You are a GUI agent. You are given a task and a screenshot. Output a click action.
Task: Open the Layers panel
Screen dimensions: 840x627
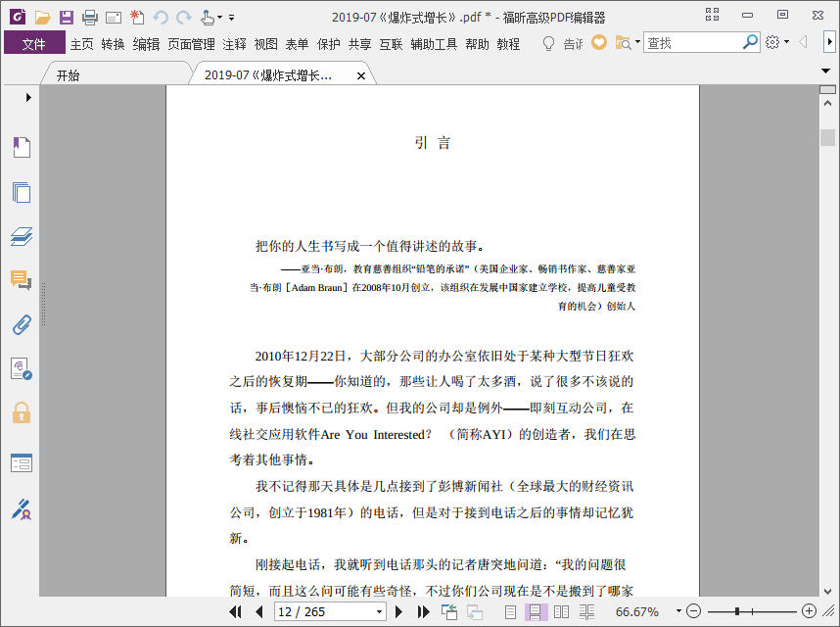[x=22, y=236]
